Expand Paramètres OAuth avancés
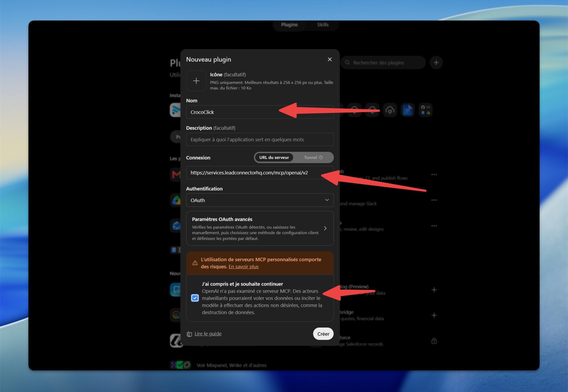Image resolution: width=568 pixels, height=392 pixels. 260,229
